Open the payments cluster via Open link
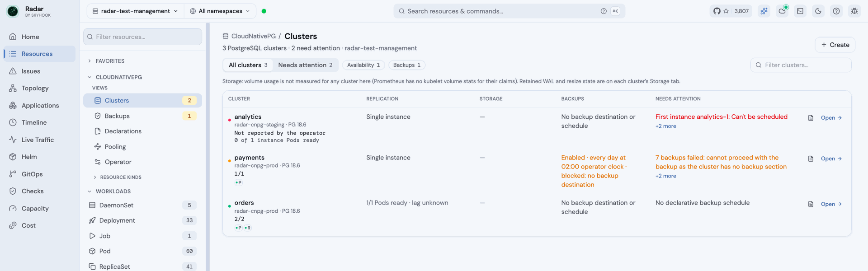 pos(831,159)
